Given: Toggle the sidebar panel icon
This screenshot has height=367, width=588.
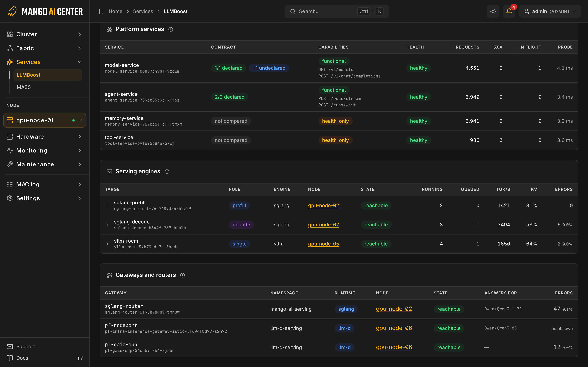Looking at the screenshot, I should [100, 11].
